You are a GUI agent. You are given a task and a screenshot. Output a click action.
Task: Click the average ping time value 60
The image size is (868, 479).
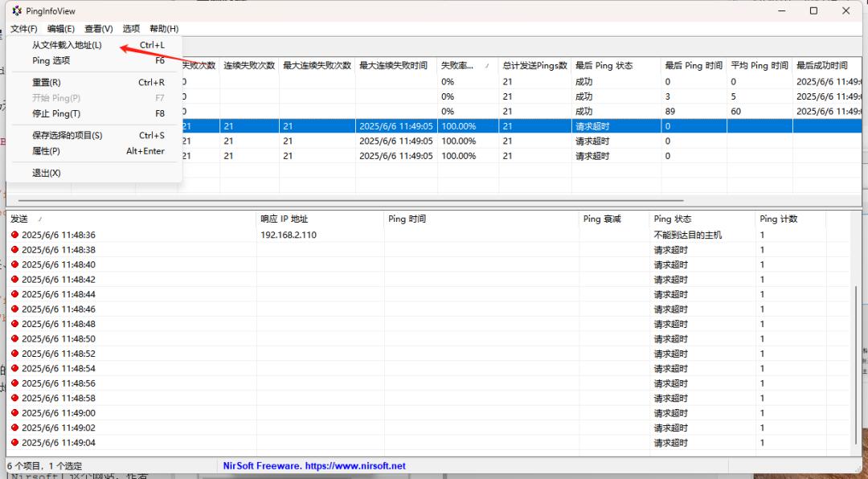coord(735,111)
